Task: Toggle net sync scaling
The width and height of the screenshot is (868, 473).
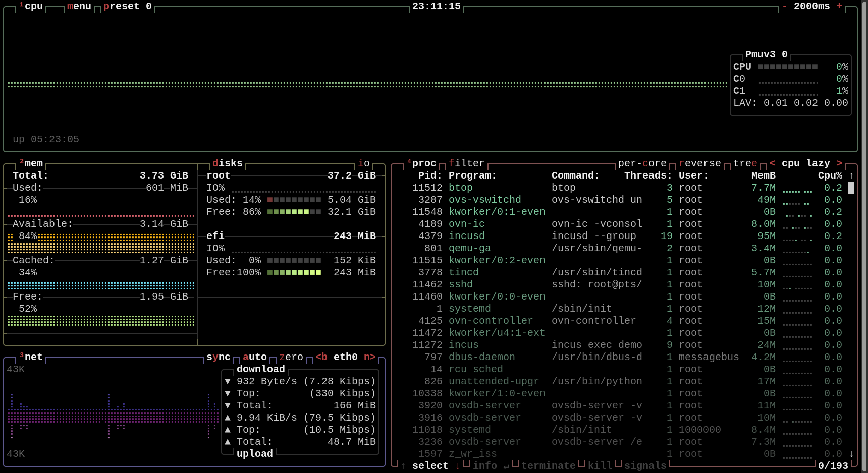Action: (x=219, y=357)
